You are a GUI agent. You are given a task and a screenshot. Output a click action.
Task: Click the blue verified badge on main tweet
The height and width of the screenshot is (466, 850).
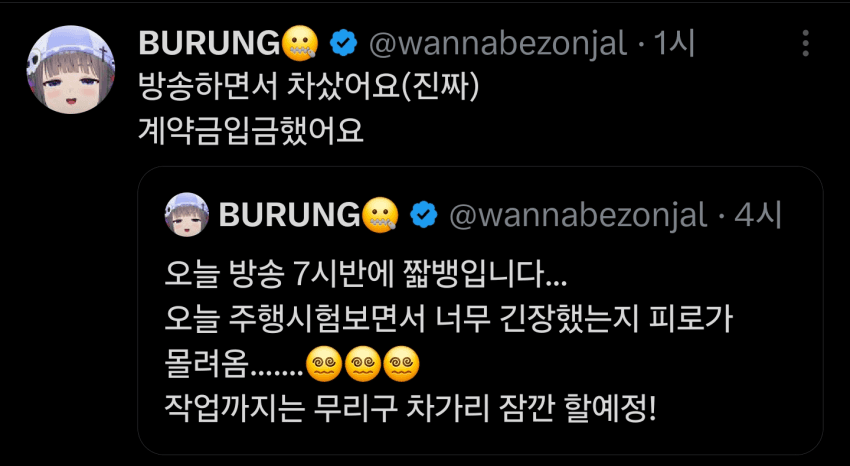(344, 43)
